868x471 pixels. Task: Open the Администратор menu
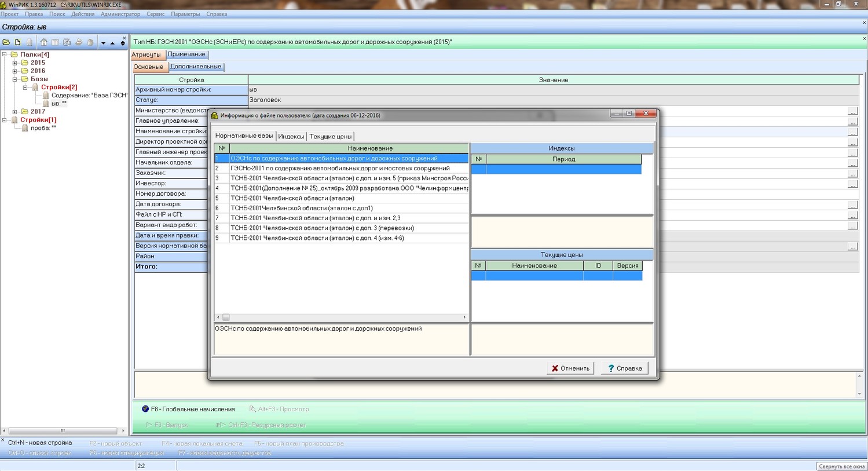click(120, 14)
